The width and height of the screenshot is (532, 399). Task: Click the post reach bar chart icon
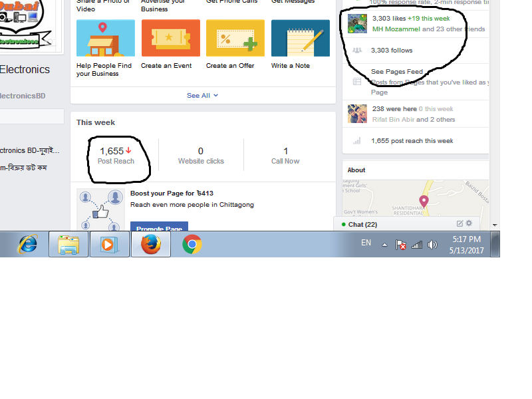pos(357,141)
